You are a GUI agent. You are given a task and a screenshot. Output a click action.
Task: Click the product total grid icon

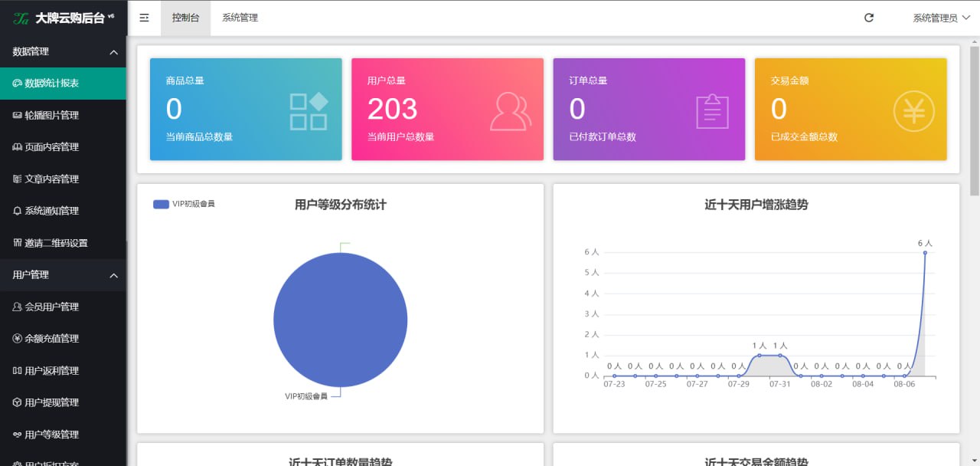point(309,111)
